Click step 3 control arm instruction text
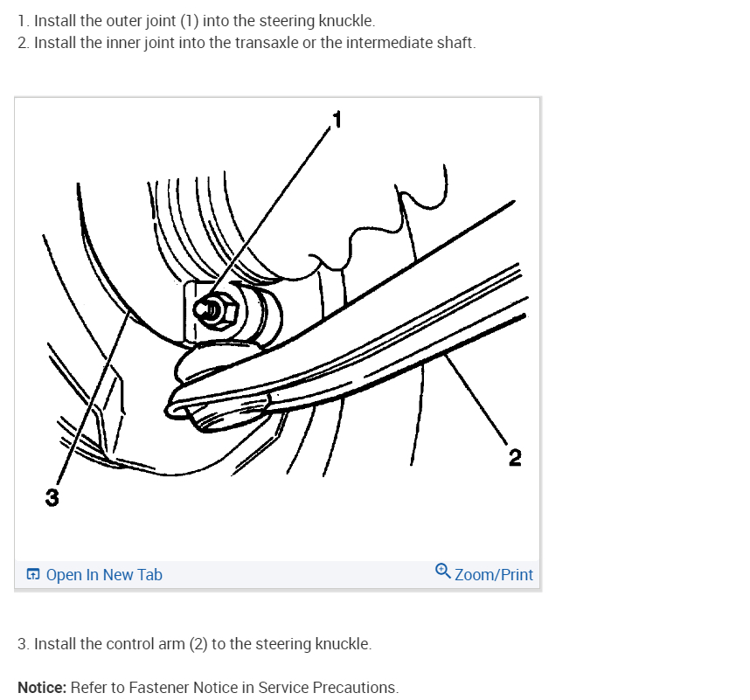This screenshot has width=750, height=700. pos(195,644)
